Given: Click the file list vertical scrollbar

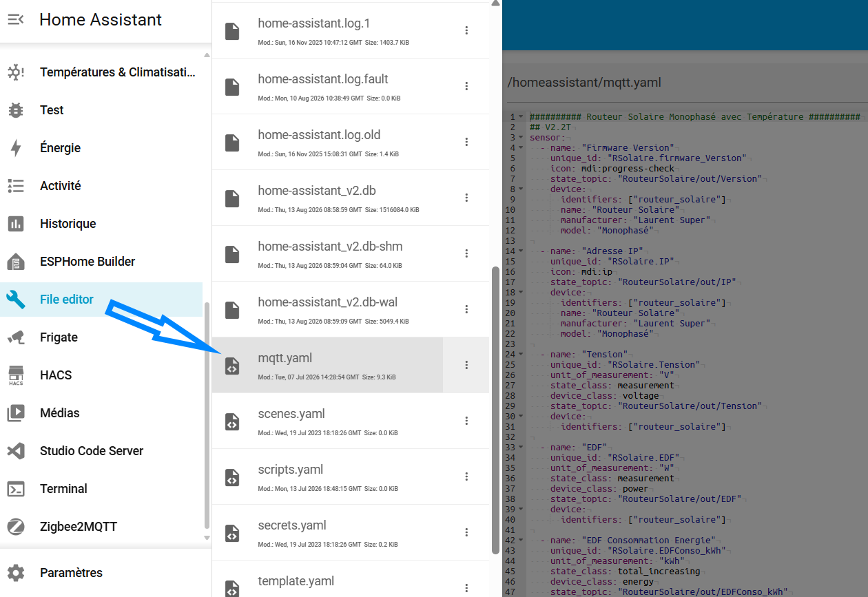Looking at the screenshot, I should (x=495, y=410).
